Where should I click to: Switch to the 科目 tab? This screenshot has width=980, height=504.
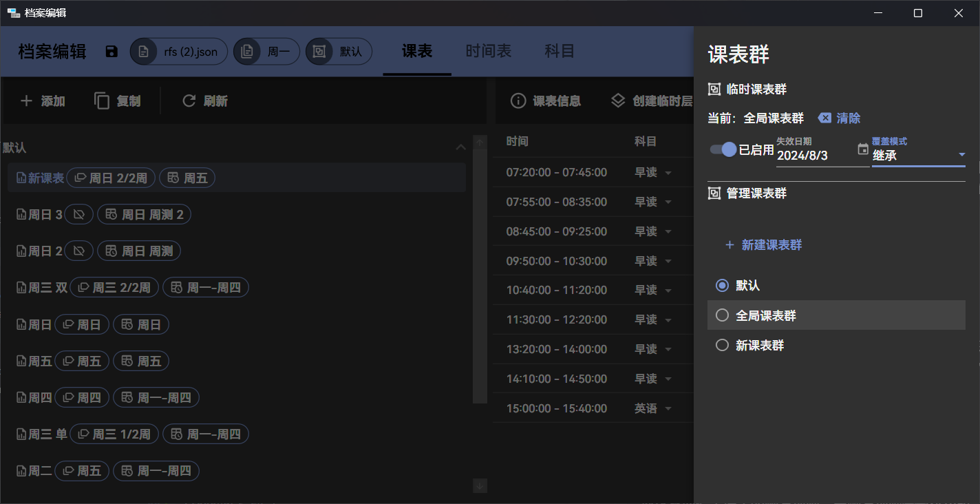point(559,52)
